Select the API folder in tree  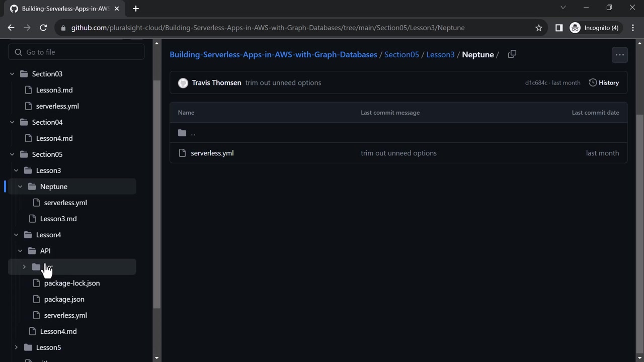click(x=45, y=251)
